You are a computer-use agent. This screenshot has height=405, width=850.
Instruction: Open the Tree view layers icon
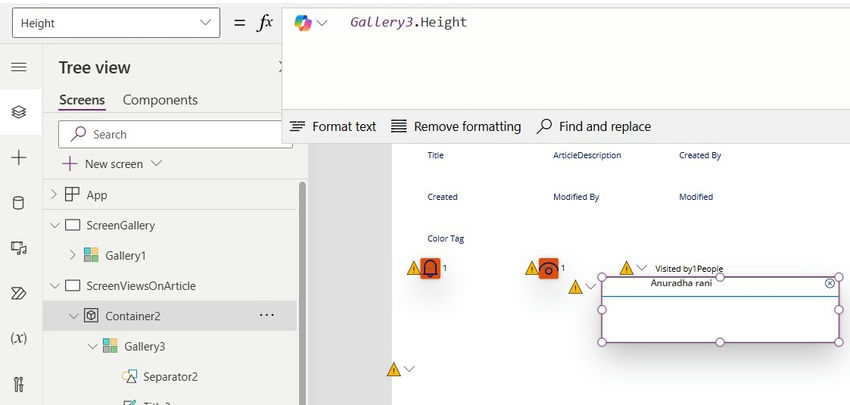[x=19, y=112]
